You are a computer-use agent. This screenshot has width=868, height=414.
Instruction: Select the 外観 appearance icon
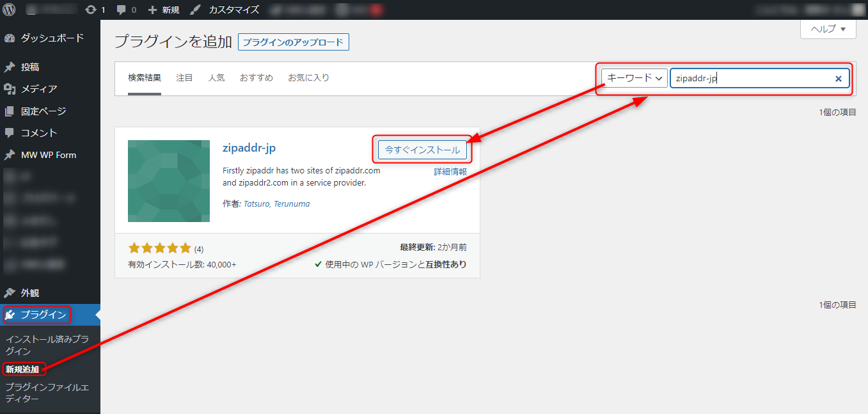[x=10, y=292]
